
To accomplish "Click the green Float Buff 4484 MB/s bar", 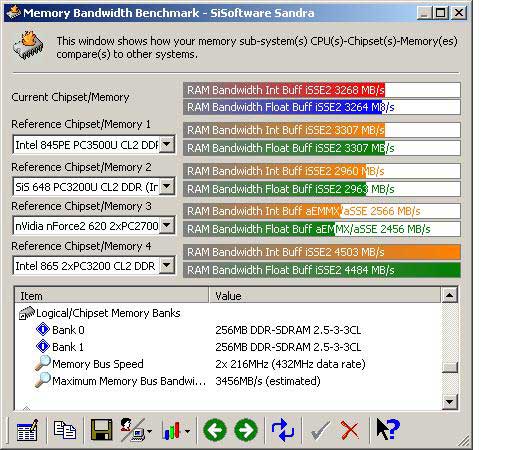I will pyautogui.click(x=322, y=270).
